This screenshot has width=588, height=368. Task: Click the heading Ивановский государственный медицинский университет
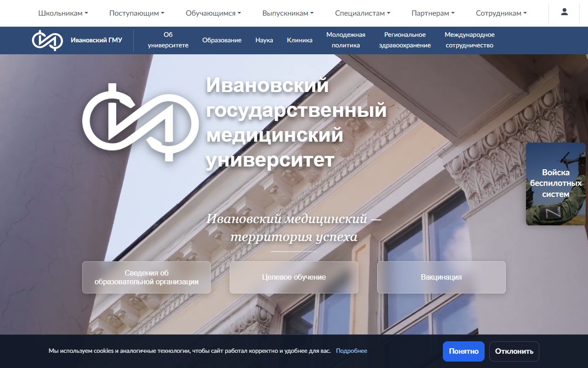coord(296,123)
